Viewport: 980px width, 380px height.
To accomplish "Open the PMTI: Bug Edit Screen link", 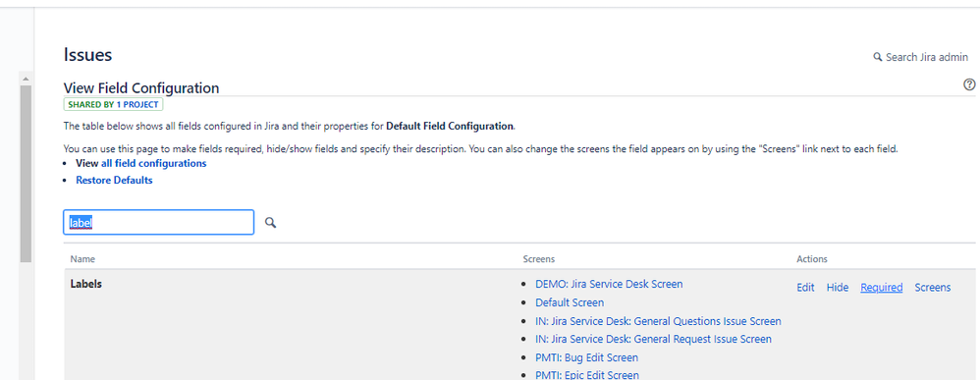I will (x=587, y=357).
